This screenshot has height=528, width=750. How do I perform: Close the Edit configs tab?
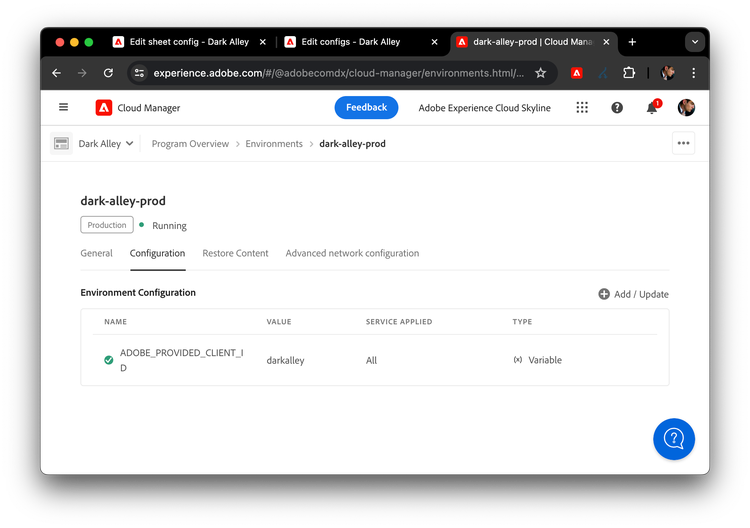click(x=434, y=42)
